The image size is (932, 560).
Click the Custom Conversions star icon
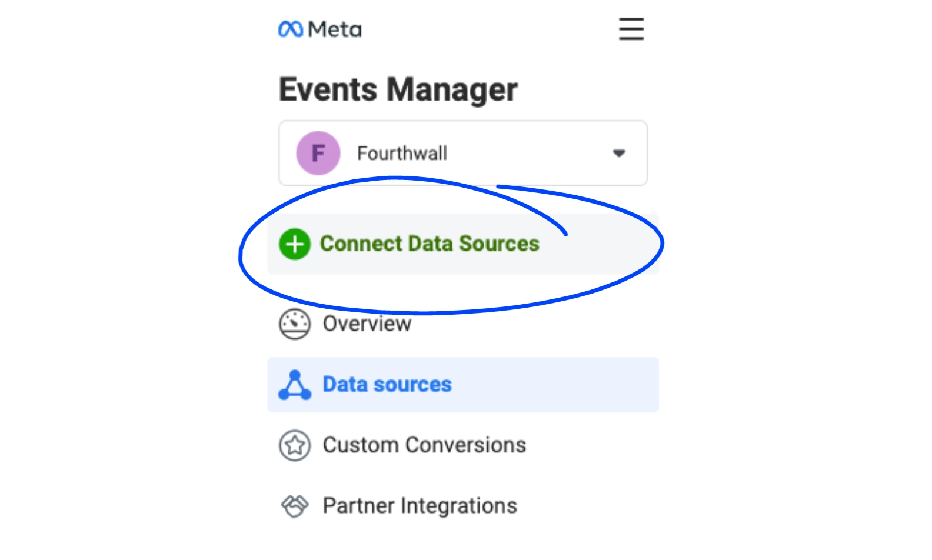click(295, 445)
